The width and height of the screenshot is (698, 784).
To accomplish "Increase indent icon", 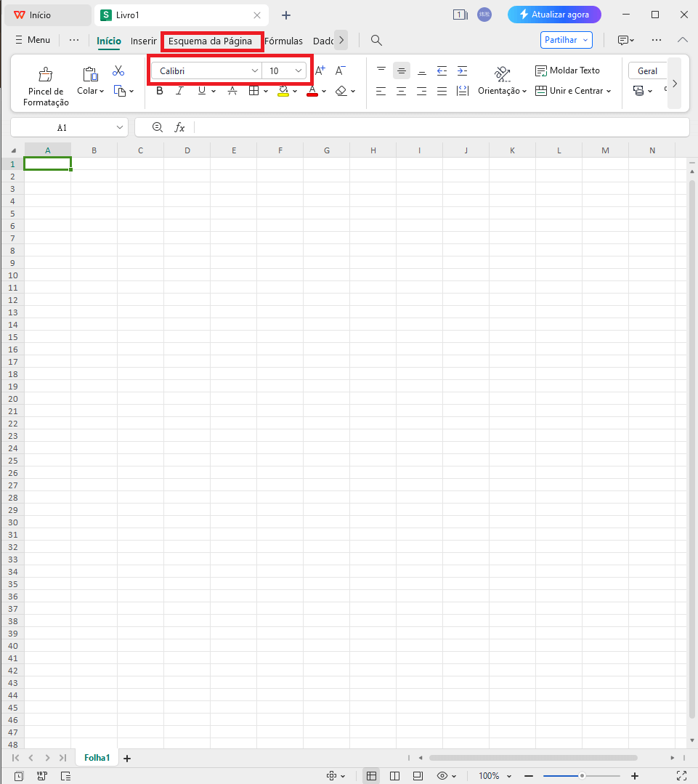I will tap(462, 70).
